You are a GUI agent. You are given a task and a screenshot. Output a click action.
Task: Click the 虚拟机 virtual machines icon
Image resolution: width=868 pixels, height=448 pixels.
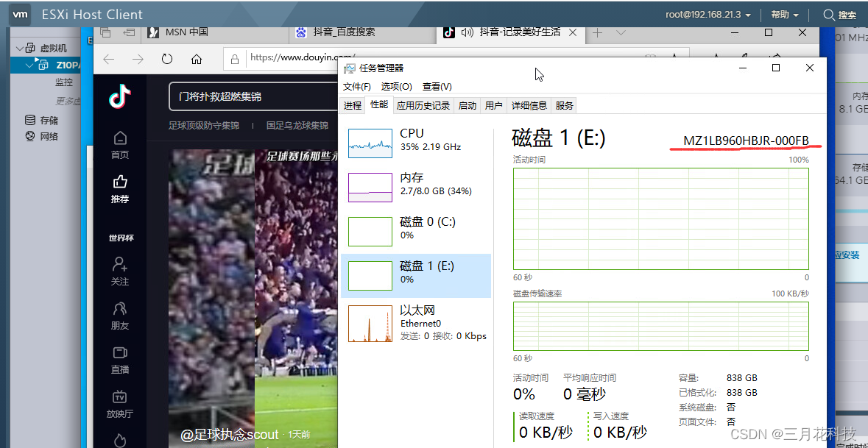[30, 49]
